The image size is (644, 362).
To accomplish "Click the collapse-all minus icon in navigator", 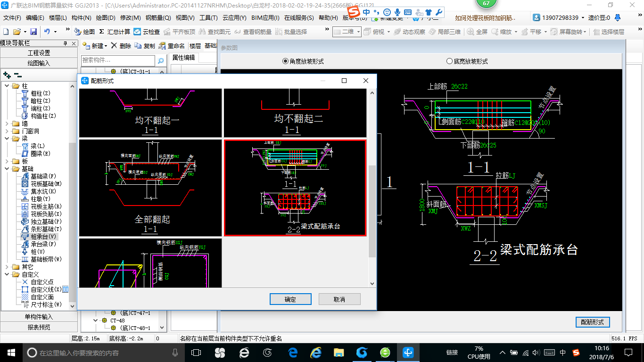I will (17, 75).
